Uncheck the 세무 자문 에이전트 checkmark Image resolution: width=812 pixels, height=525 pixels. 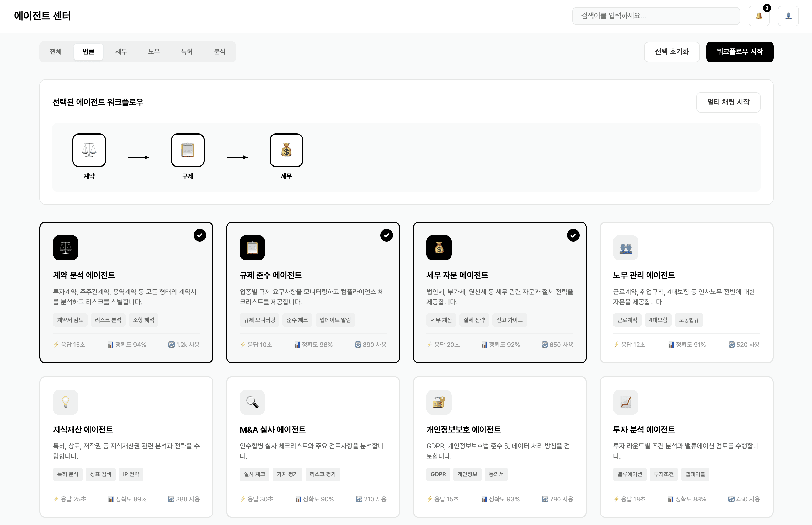[x=573, y=235]
